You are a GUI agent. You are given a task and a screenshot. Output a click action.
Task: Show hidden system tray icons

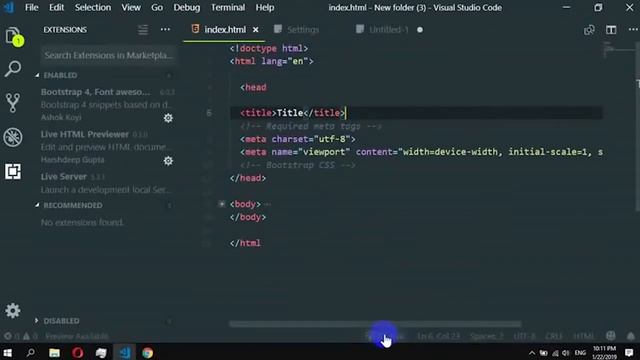point(532,353)
